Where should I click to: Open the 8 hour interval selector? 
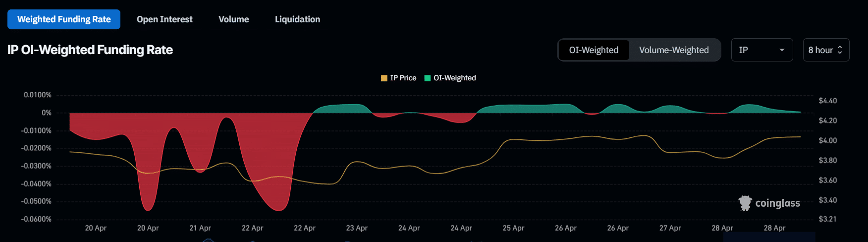pos(826,50)
